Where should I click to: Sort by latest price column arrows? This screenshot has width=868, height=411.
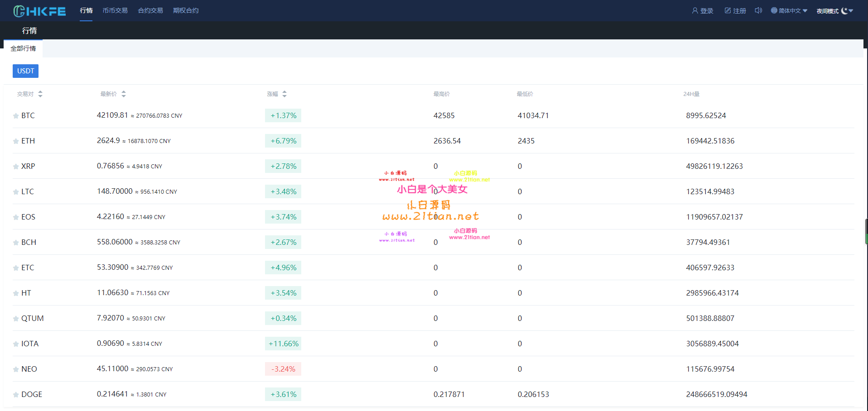coord(124,94)
